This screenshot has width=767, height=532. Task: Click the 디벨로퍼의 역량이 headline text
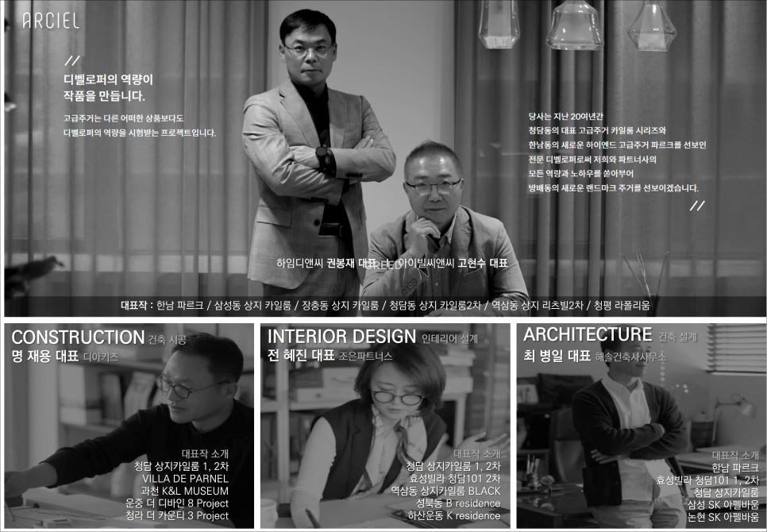click(x=108, y=79)
